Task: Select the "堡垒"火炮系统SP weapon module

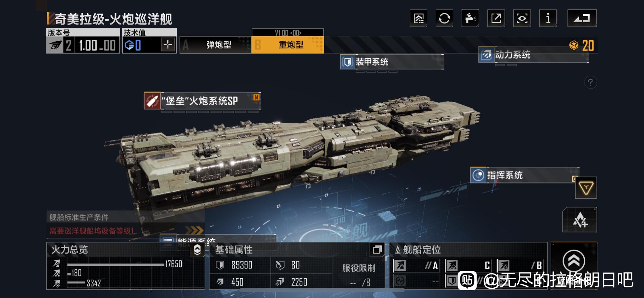Action: 202,101
